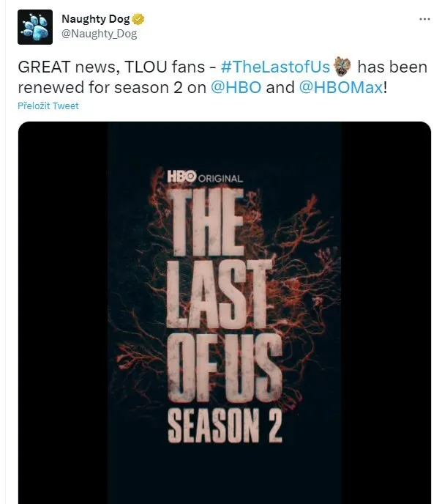
Task: Click the ORIGINAL label beside the HBO logo
Action: click(x=220, y=178)
